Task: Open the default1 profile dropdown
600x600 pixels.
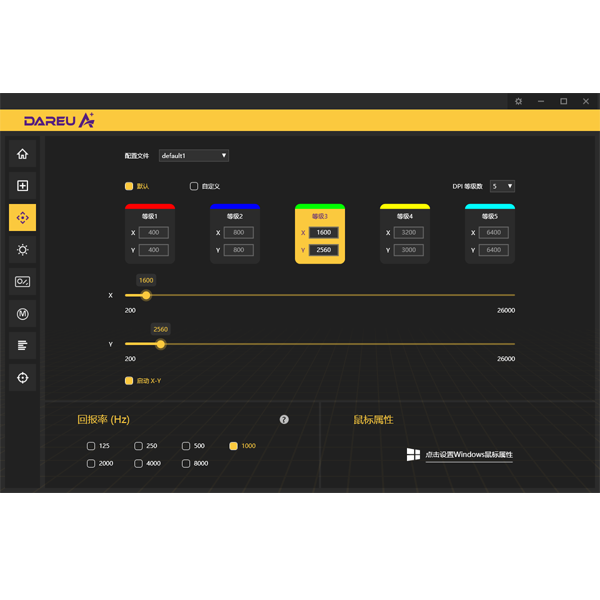Action: [x=193, y=156]
